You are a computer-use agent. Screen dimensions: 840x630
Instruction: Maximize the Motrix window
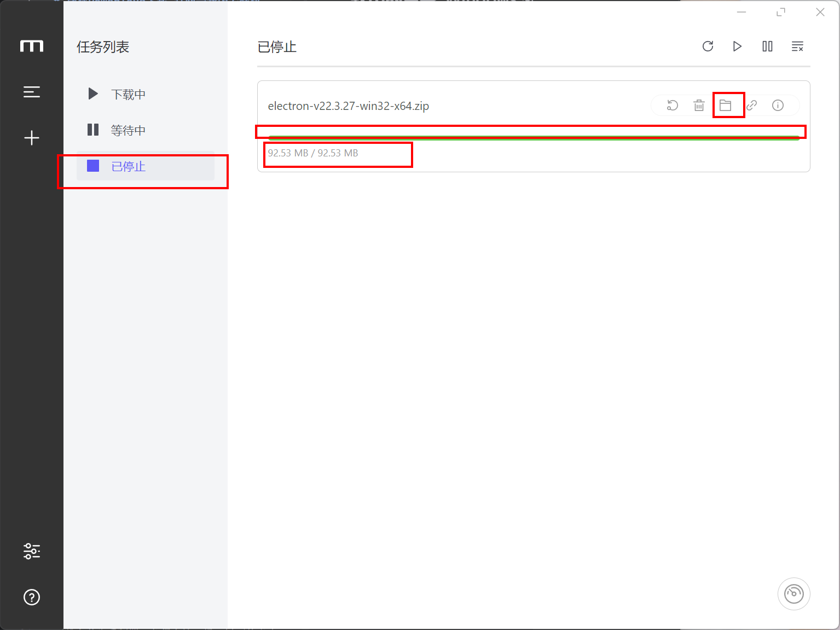click(781, 12)
